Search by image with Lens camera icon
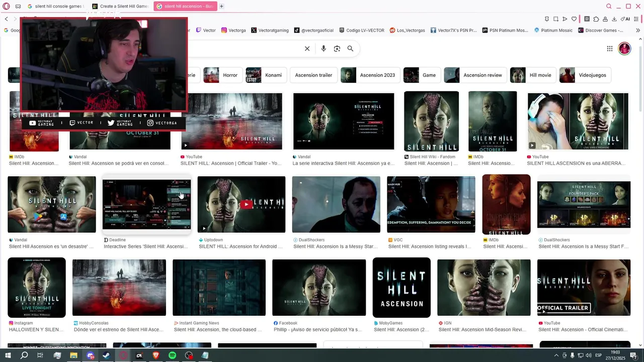Screen dimensions: 644x362 (337, 49)
